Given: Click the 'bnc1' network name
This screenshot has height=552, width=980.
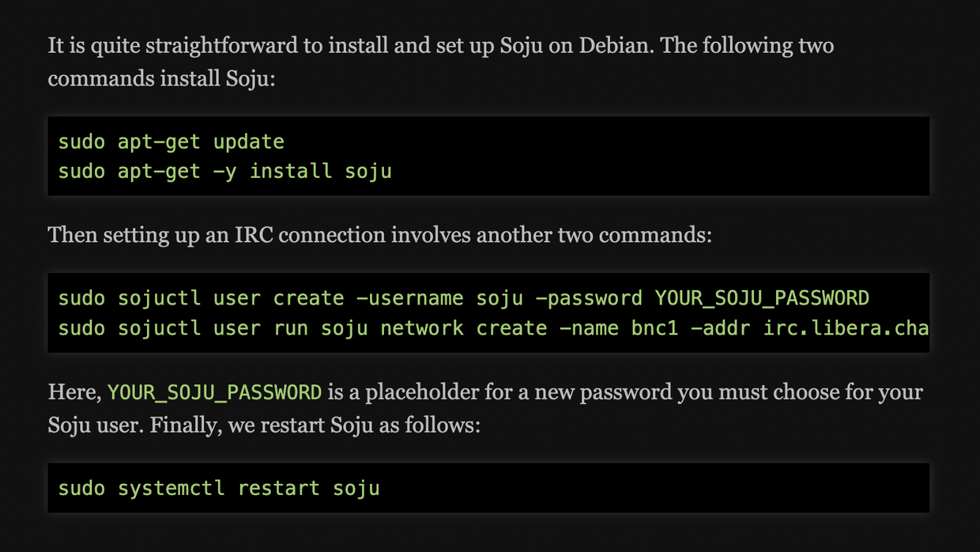Looking at the screenshot, I should (x=654, y=327).
